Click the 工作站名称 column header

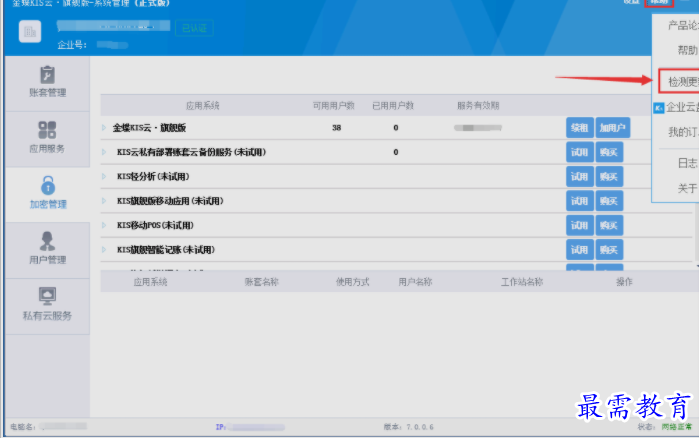click(522, 282)
